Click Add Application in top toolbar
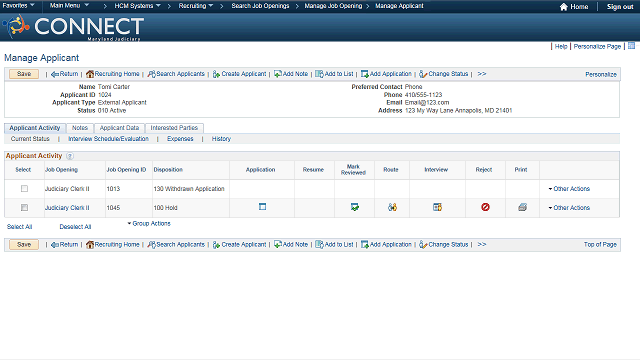640x360 pixels. point(386,74)
